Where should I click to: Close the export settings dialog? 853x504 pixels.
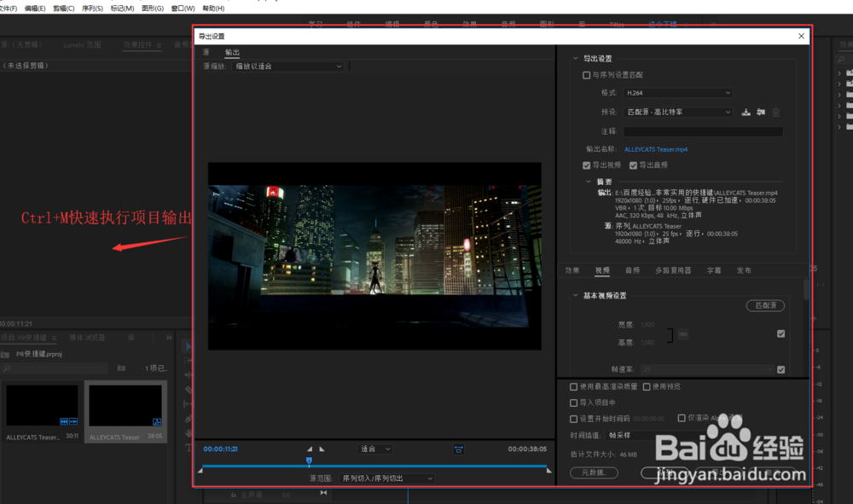click(801, 36)
